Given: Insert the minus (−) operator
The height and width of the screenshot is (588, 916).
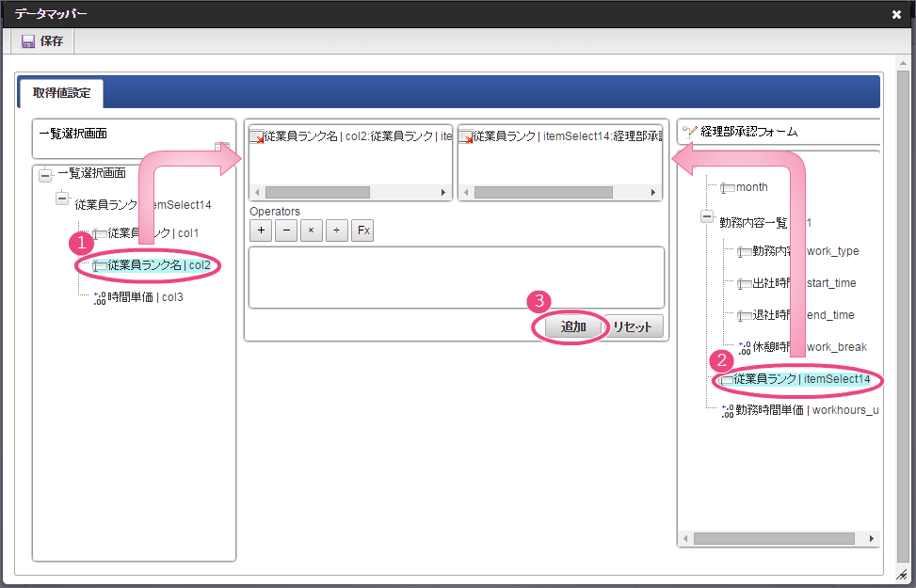Looking at the screenshot, I should click(x=286, y=230).
